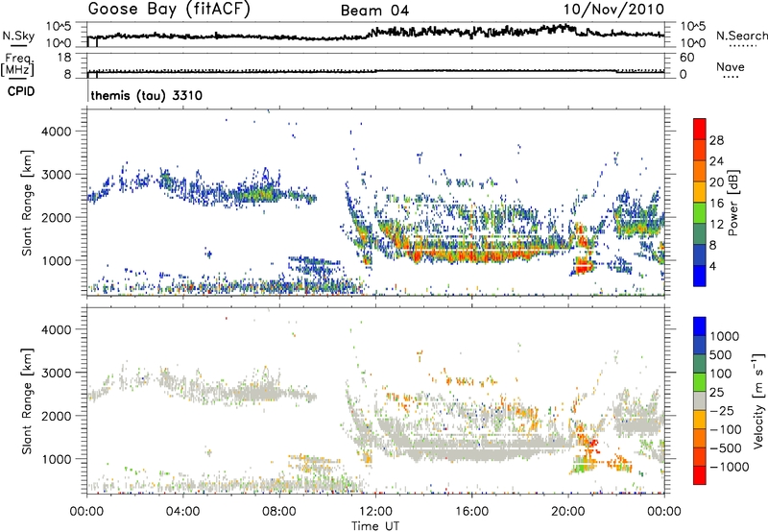Viewport: 768px width, 532px height.
Task: Pick the red bottom velocity colorbar segment
Action: tap(700, 475)
